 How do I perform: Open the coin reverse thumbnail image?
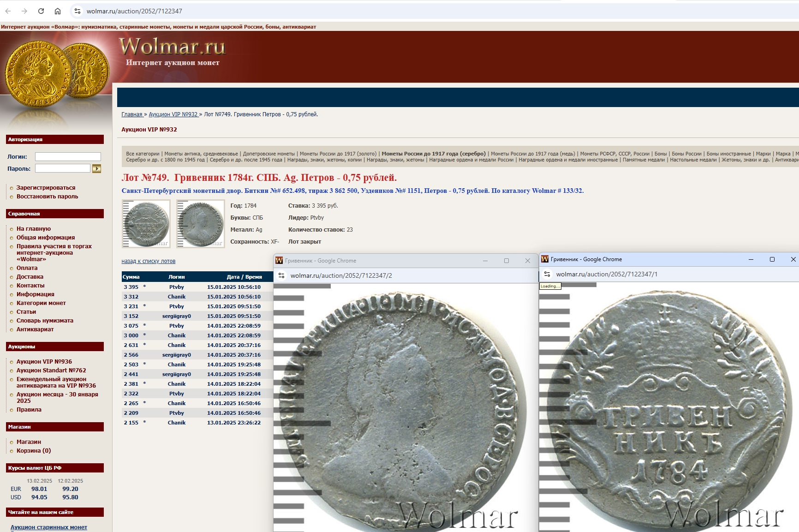pyautogui.click(x=146, y=224)
